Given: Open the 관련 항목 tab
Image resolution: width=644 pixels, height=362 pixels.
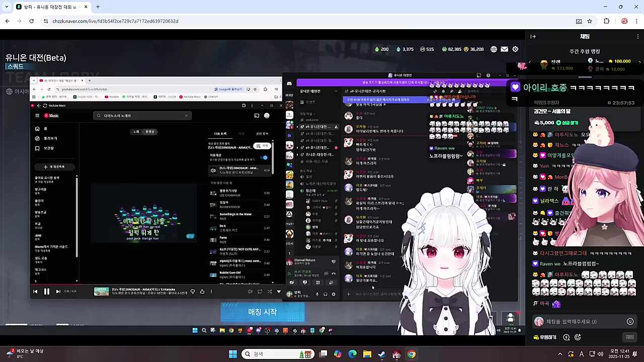Looking at the screenshot, I should (x=262, y=134).
